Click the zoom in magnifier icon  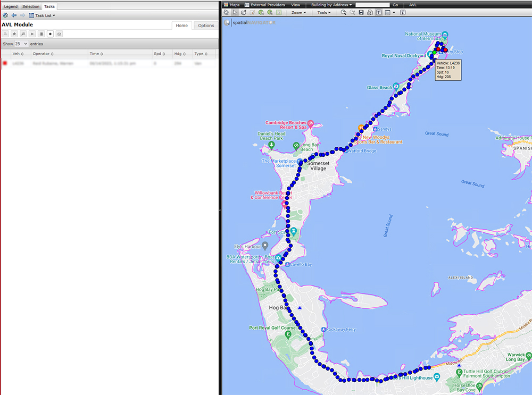(343, 13)
